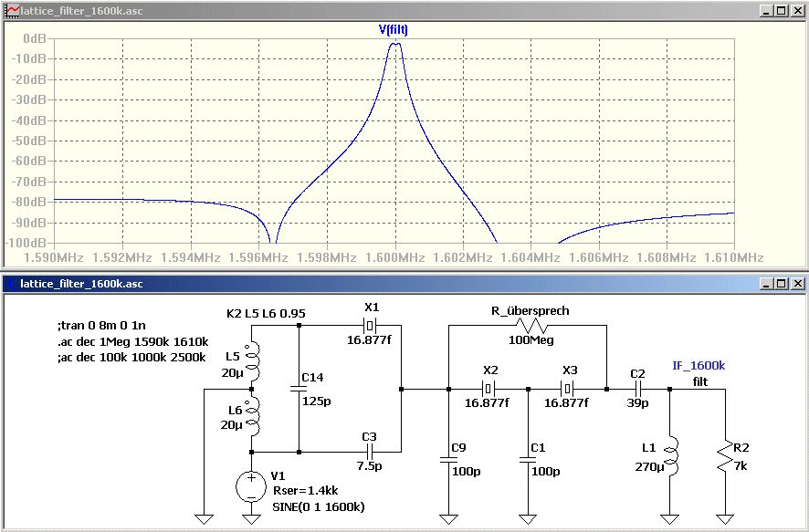The height and width of the screenshot is (532, 809).
Task: Click the 1.600MHz frequency axis label
Action: [x=394, y=256]
